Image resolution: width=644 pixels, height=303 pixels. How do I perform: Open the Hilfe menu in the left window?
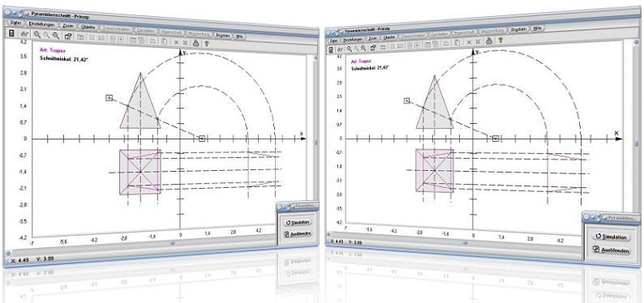239,36
